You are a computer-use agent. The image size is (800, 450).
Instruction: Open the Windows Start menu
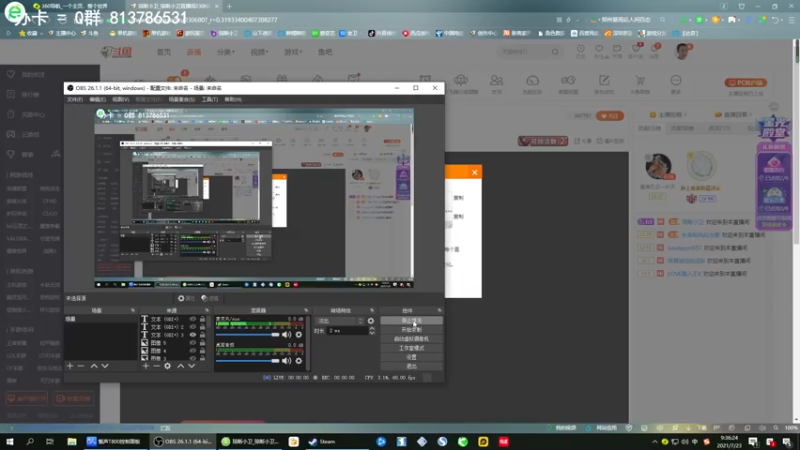tap(10, 442)
